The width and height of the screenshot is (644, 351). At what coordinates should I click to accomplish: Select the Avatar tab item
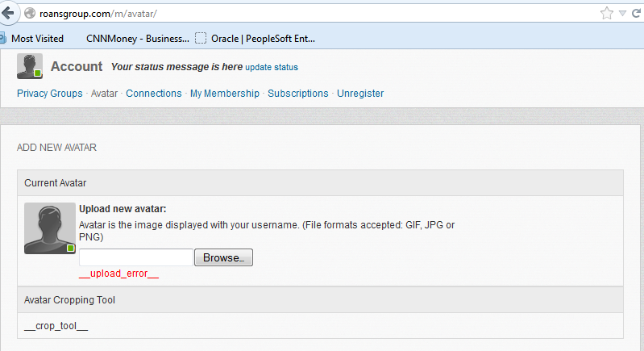click(104, 94)
